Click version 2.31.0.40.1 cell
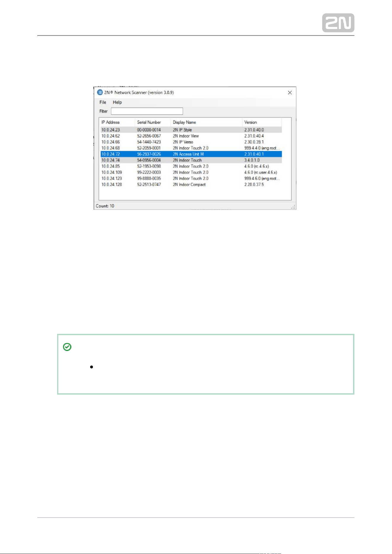392x554 pixels. click(x=254, y=154)
